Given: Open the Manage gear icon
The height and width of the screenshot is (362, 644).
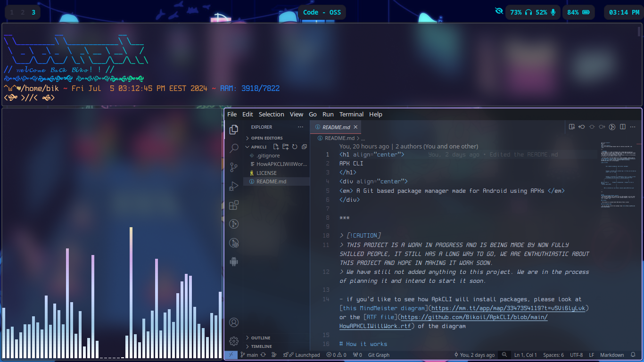Looking at the screenshot, I should pos(233,341).
